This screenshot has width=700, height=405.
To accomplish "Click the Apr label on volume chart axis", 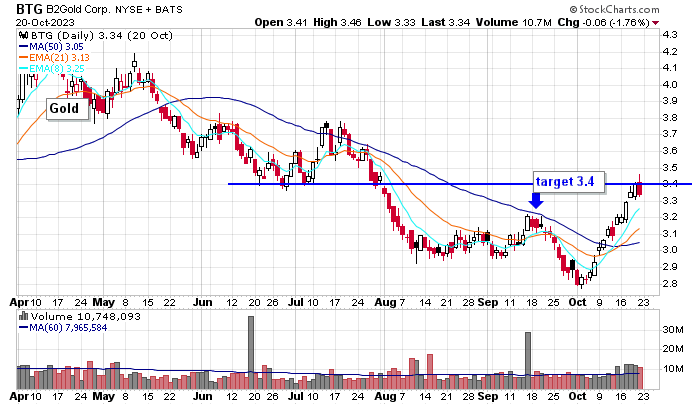I will click(x=19, y=396).
